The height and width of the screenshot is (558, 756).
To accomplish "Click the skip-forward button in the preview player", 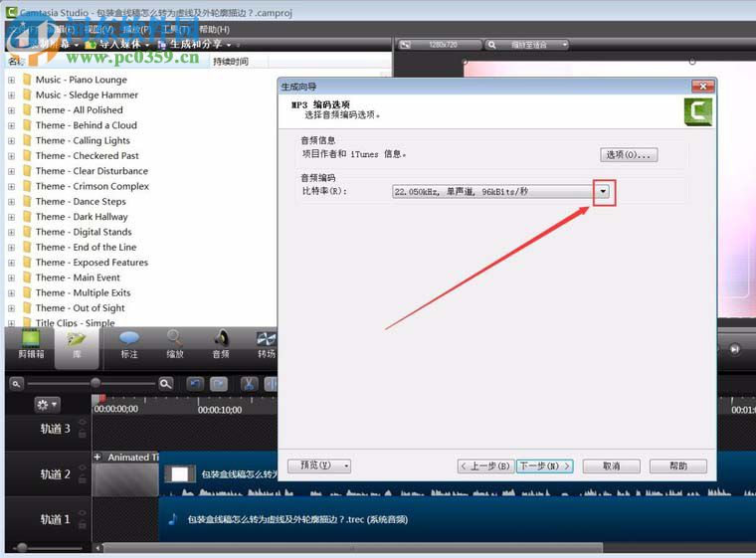I will pos(734,349).
